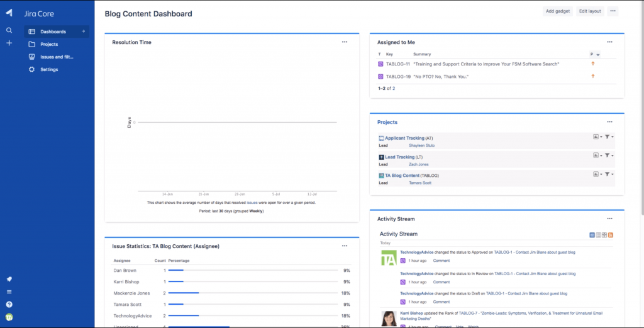644x328 pixels.
Task: Click the TA Blog Content project avatar
Action: pos(381,176)
